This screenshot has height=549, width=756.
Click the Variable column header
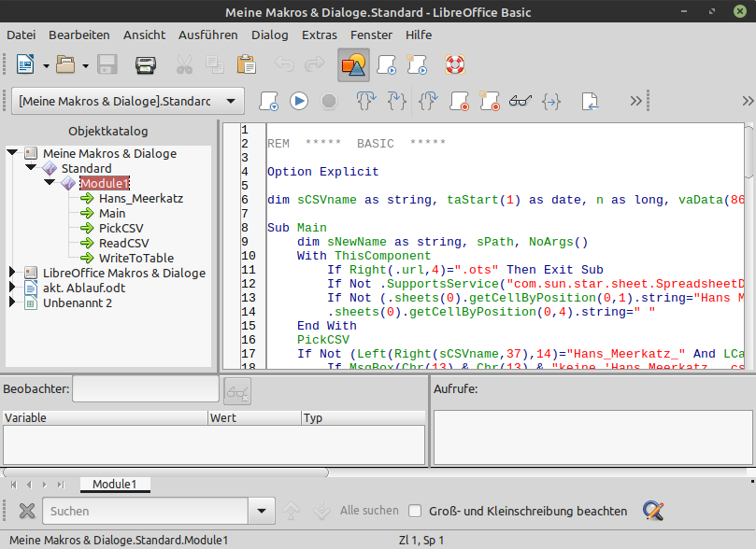pyautogui.click(x=105, y=417)
